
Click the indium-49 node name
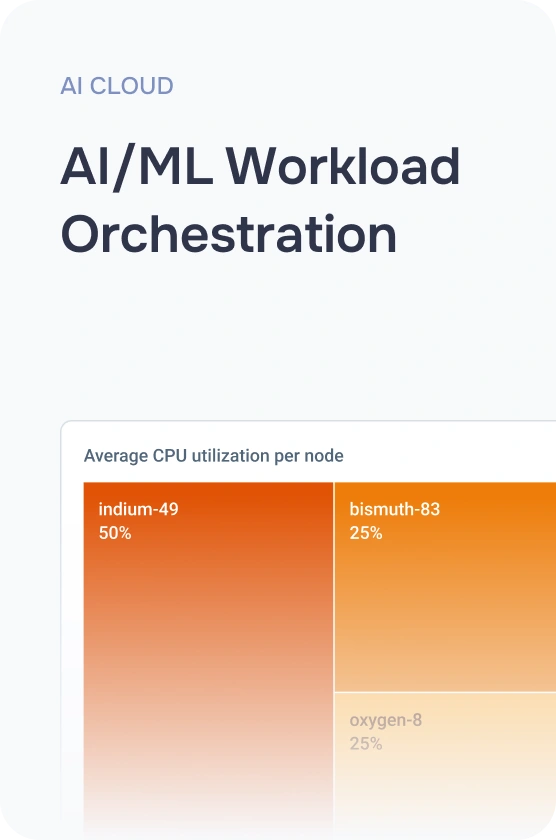click(x=138, y=509)
